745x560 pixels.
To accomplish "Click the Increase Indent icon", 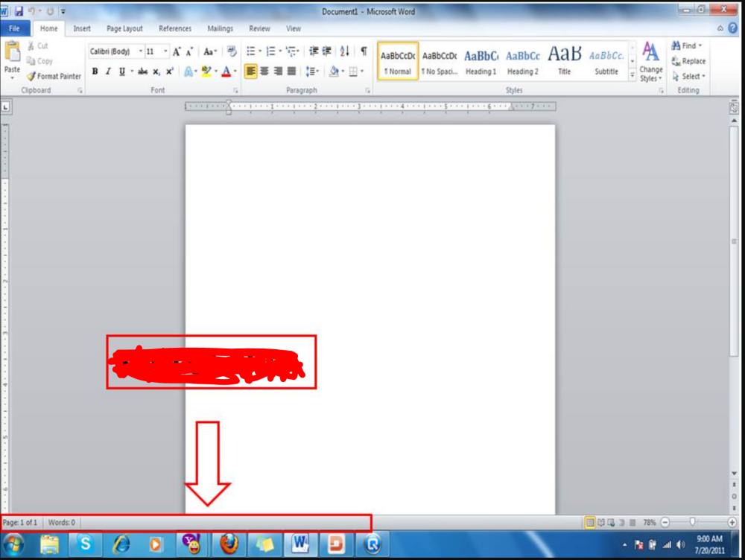I will (x=326, y=51).
